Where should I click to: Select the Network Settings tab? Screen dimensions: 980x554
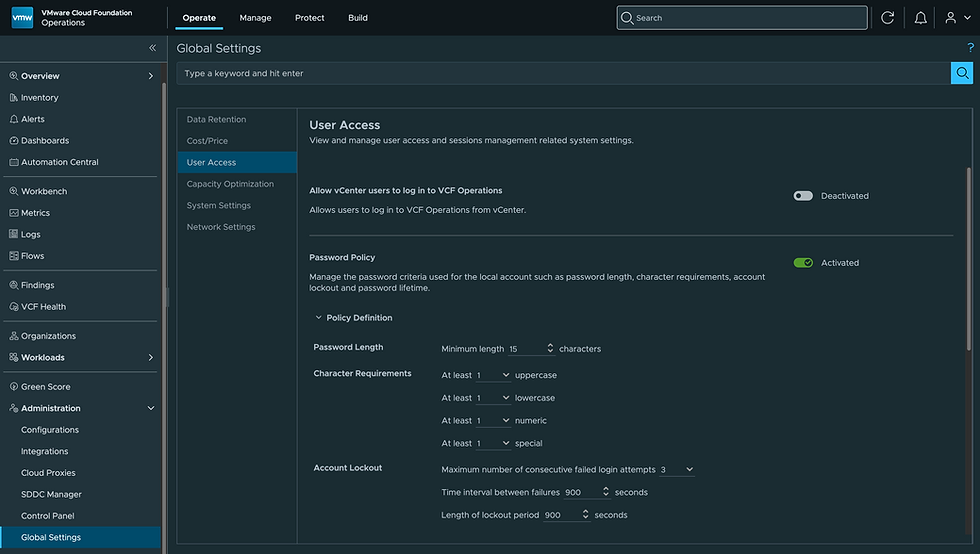[237, 227]
